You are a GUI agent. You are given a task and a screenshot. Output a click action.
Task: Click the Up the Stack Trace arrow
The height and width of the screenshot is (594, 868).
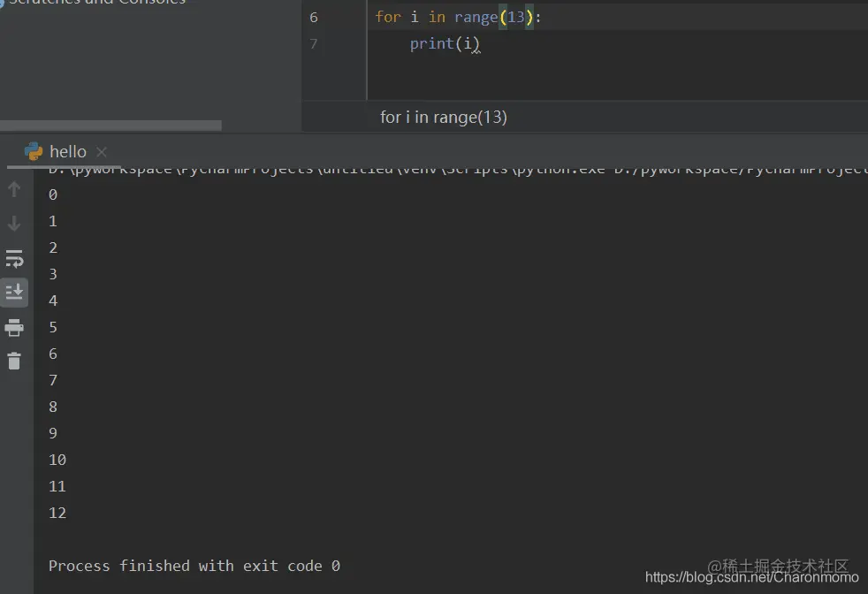14,189
